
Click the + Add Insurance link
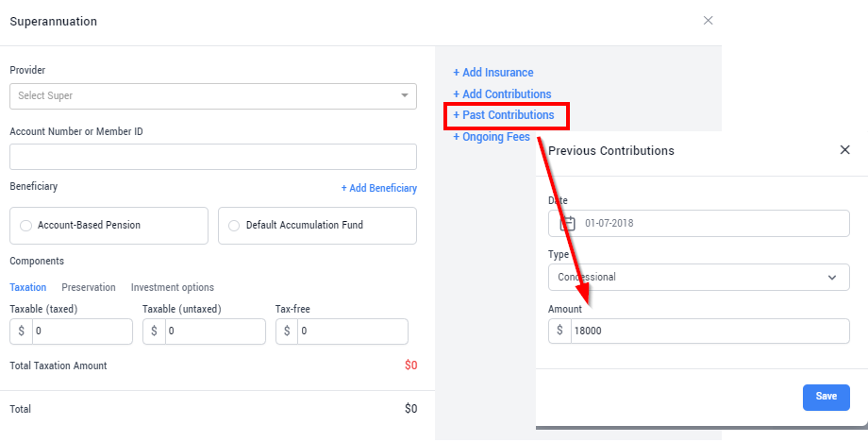pos(493,73)
